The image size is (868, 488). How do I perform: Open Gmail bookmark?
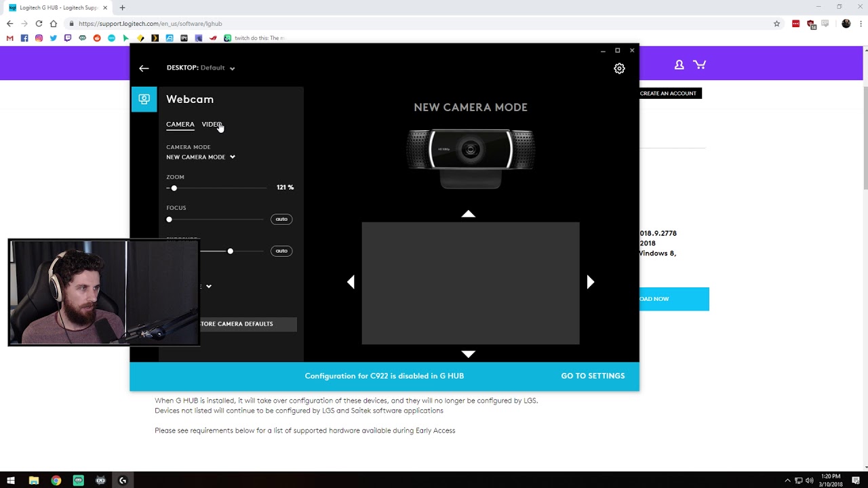tap(9, 38)
